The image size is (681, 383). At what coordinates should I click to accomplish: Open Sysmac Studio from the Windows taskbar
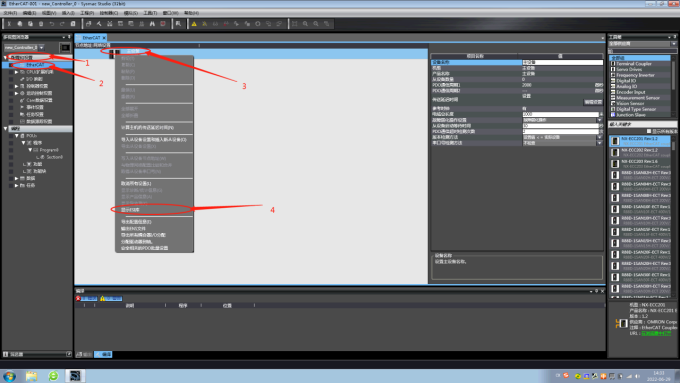pos(75,376)
